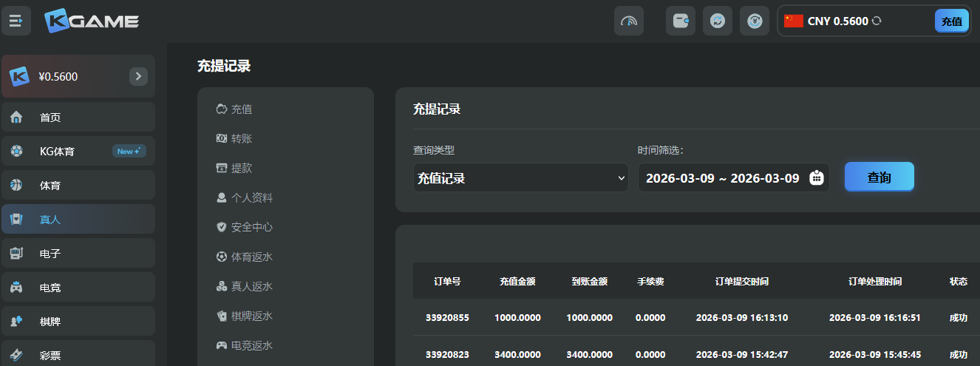Screen dimensions: 980x366
Task: Open the calendar date picker icon
Action: click(x=817, y=177)
